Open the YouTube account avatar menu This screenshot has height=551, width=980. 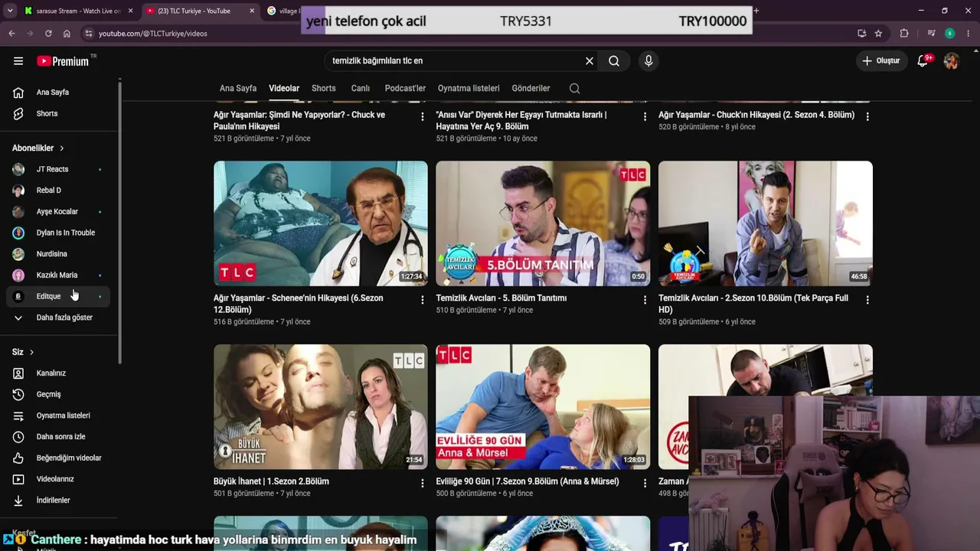(952, 61)
